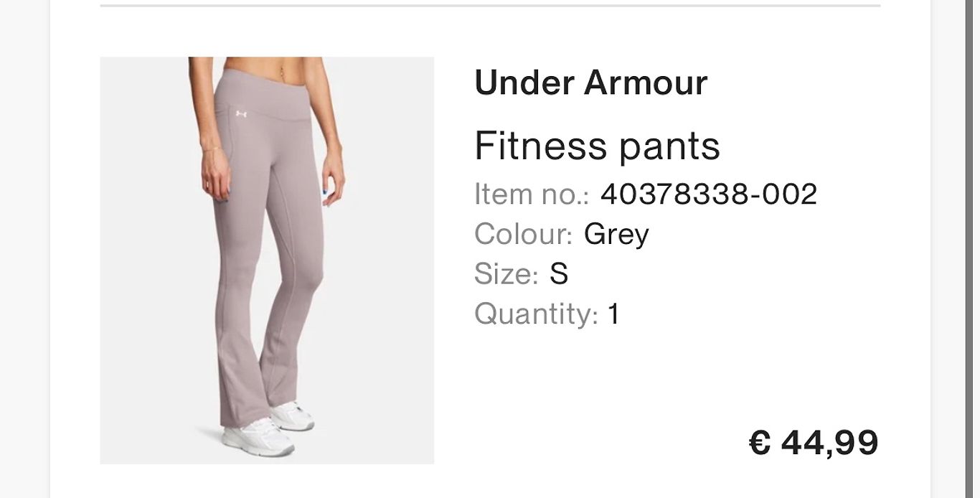Image resolution: width=980 pixels, height=498 pixels.
Task: Click the Quantity label
Action: [x=536, y=314]
